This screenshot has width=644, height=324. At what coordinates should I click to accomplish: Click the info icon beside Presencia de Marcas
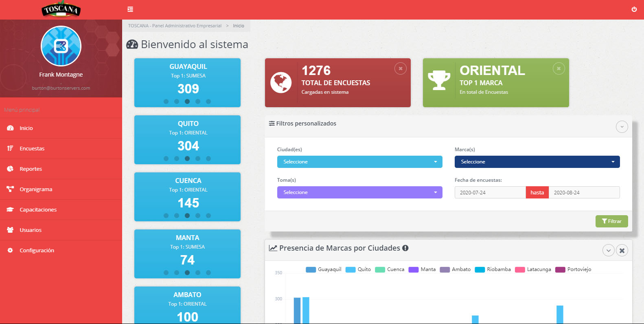[x=405, y=248]
